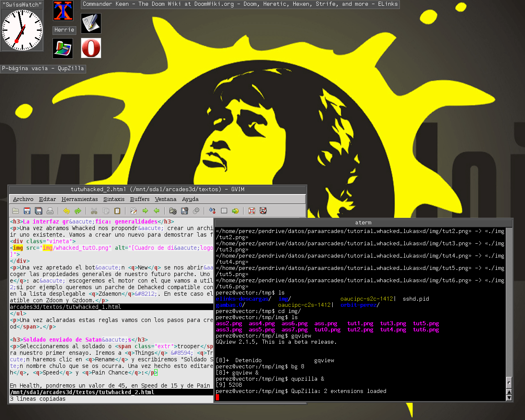The width and height of the screenshot is (525, 420).
Task: Click the Jump to Tag icon in GVIM
Action: 235,211
